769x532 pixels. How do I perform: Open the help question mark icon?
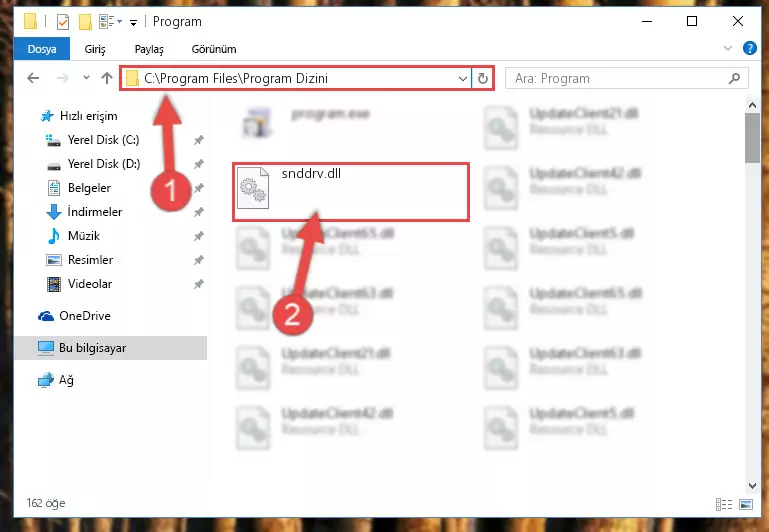pos(749,48)
